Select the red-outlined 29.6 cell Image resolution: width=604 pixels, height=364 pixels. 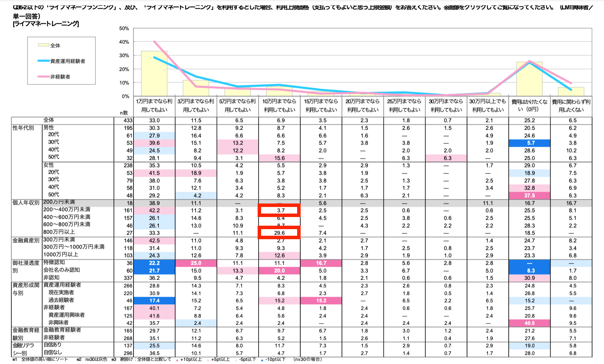[279, 233]
